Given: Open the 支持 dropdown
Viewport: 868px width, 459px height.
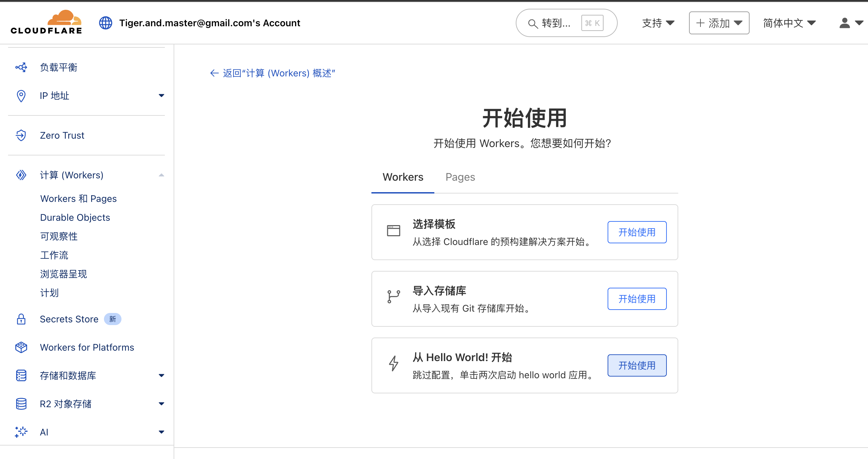Looking at the screenshot, I should point(658,23).
